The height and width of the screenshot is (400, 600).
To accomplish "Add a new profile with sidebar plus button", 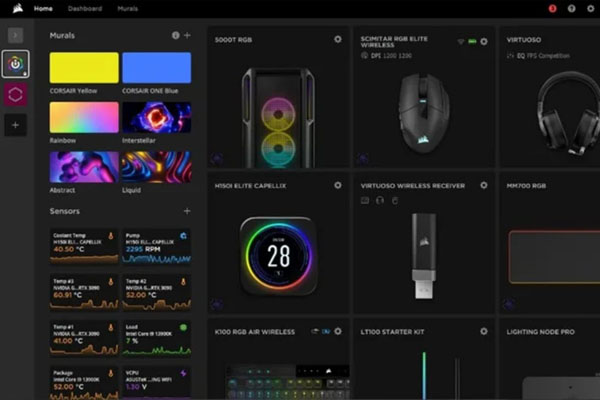I will click(16, 125).
